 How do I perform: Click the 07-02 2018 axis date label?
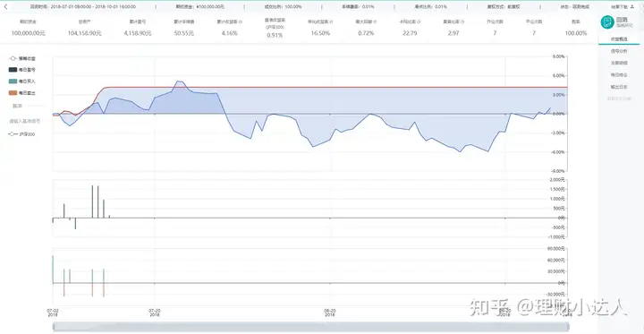53,313
